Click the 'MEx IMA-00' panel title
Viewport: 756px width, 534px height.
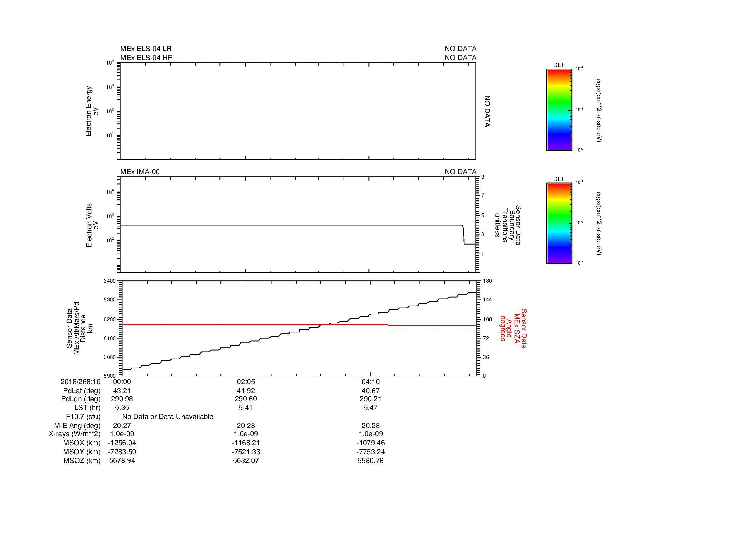coord(140,172)
